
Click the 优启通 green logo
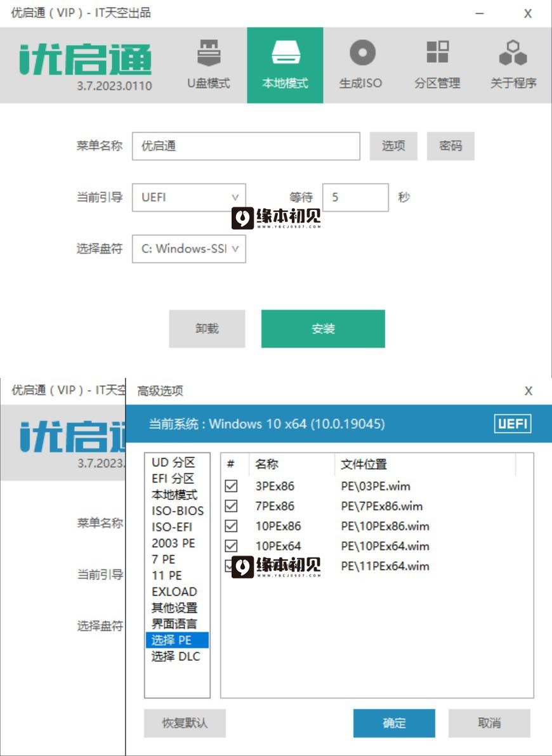tap(86, 60)
